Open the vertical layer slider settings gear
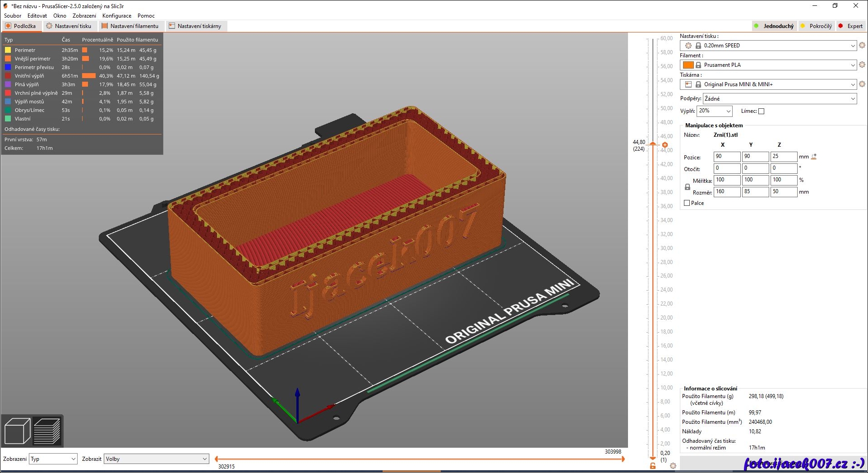Viewport: 868px width, 473px height. [673, 466]
